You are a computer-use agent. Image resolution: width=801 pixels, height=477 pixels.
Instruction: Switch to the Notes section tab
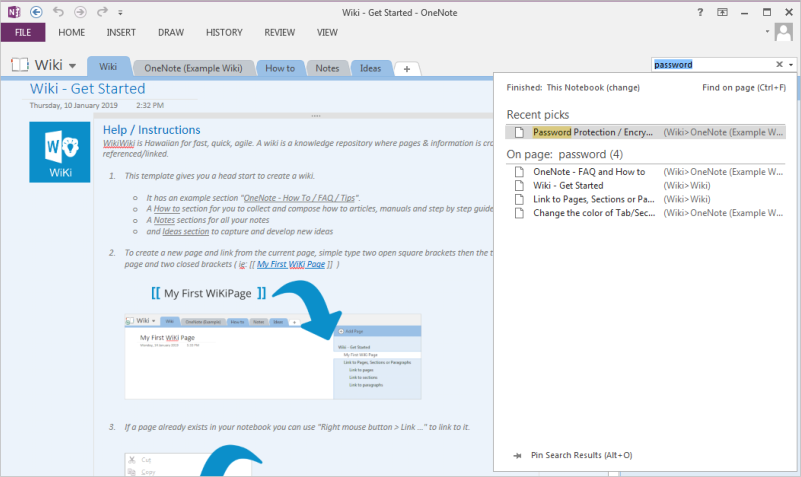pos(327,68)
